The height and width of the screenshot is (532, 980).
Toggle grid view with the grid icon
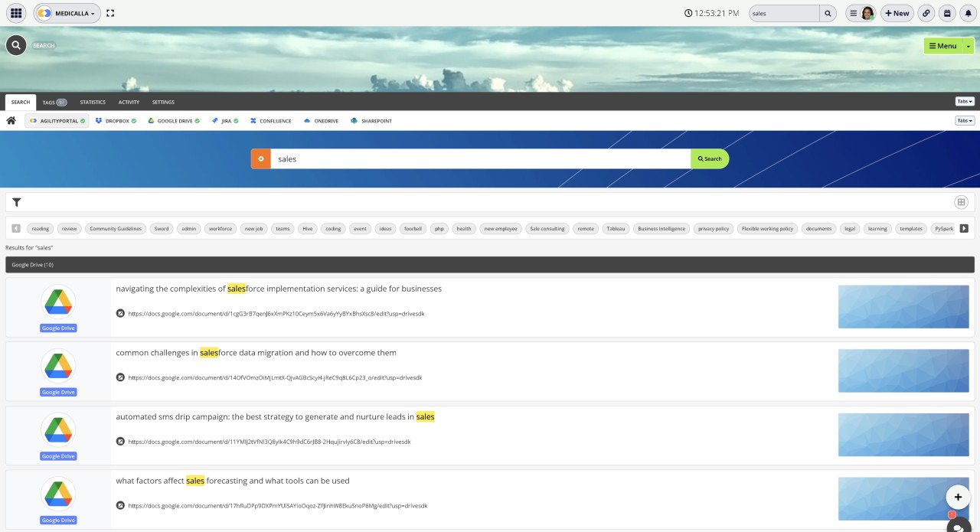pos(962,202)
